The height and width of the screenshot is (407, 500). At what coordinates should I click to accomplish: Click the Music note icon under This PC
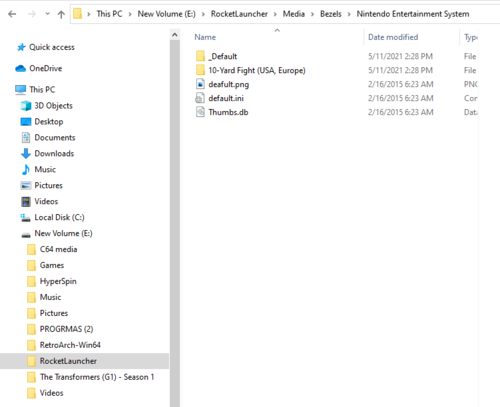pyautogui.click(x=26, y=169)
